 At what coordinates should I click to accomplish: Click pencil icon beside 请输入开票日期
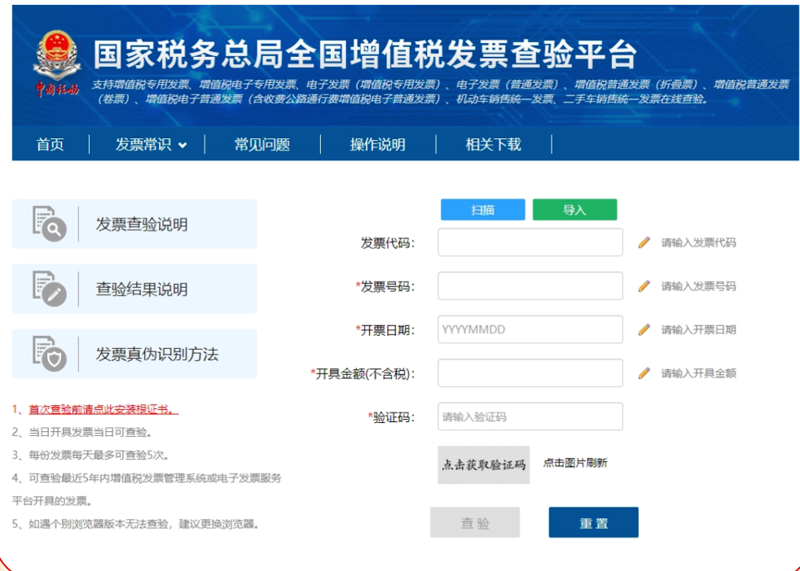[x=644, y=330]
